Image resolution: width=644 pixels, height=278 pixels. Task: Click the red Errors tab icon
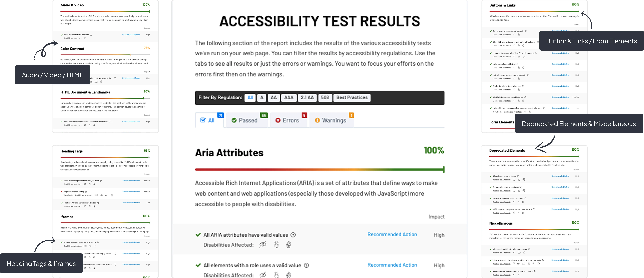(x=278, y=120)
